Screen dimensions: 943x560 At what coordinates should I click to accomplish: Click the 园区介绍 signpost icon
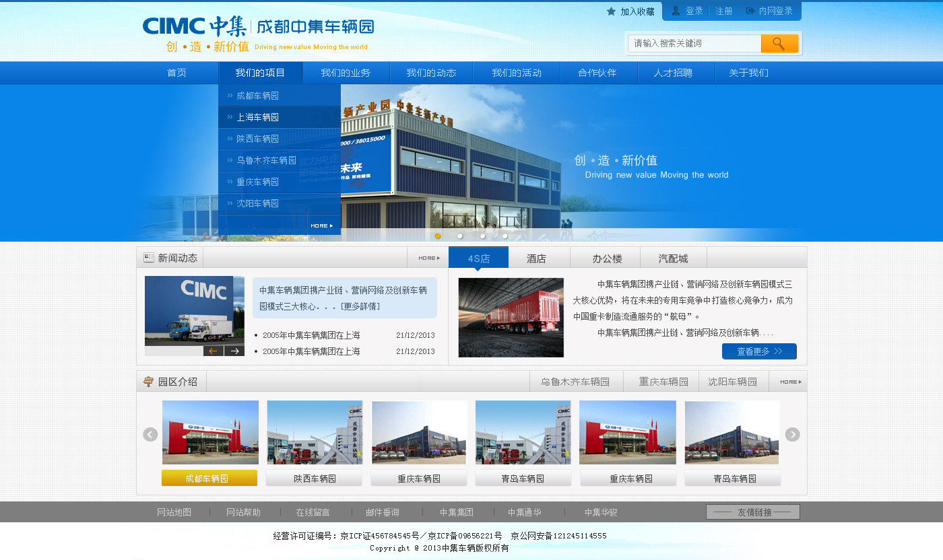(149, 382)
